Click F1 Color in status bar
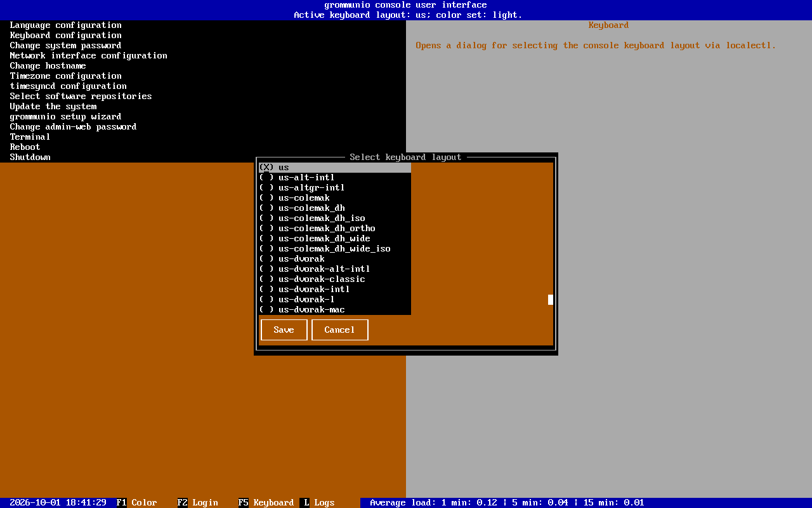 coord(137,503)
